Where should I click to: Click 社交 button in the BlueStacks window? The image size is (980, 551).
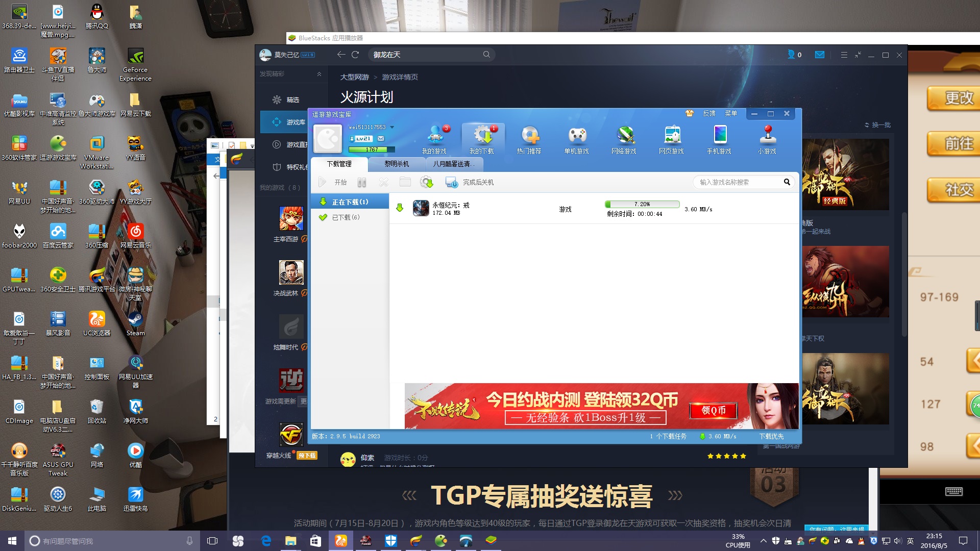tap(953, 189)
